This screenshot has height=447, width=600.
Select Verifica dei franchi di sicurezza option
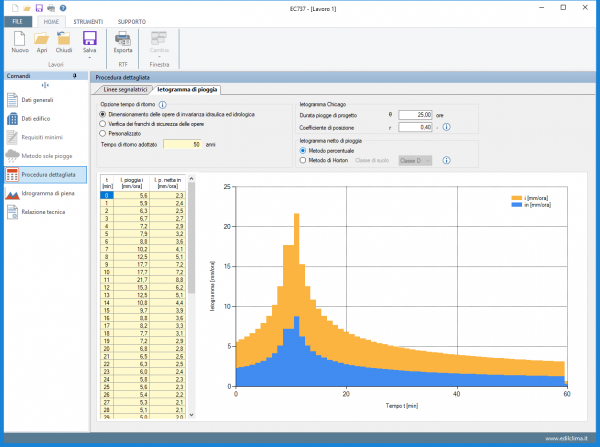[x=103, y=123]
